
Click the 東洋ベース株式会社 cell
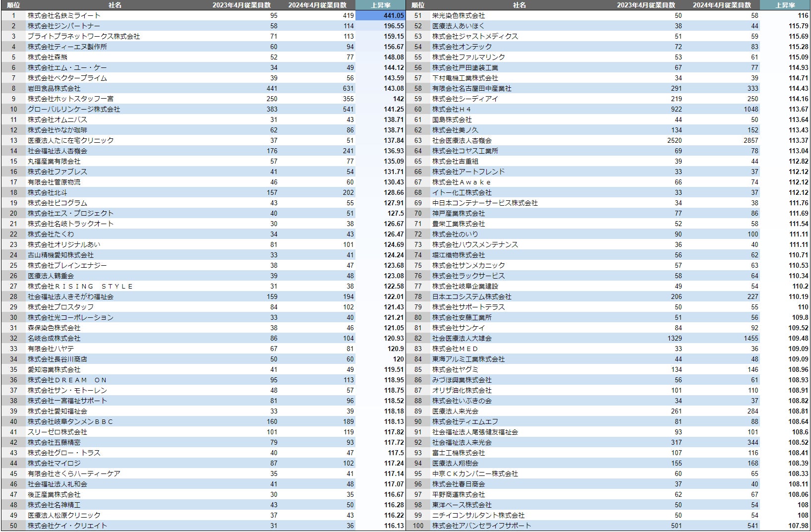pos(462,505)
